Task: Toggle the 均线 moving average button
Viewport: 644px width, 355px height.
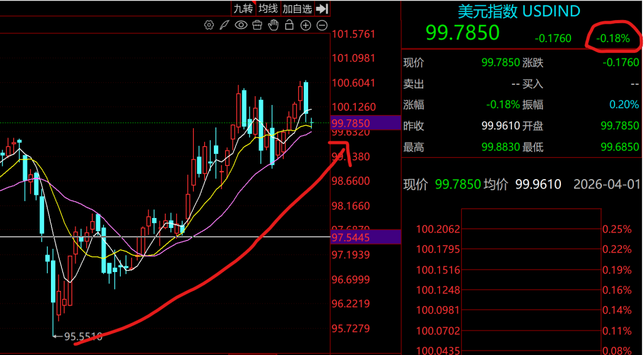Action: coord(269,9)
